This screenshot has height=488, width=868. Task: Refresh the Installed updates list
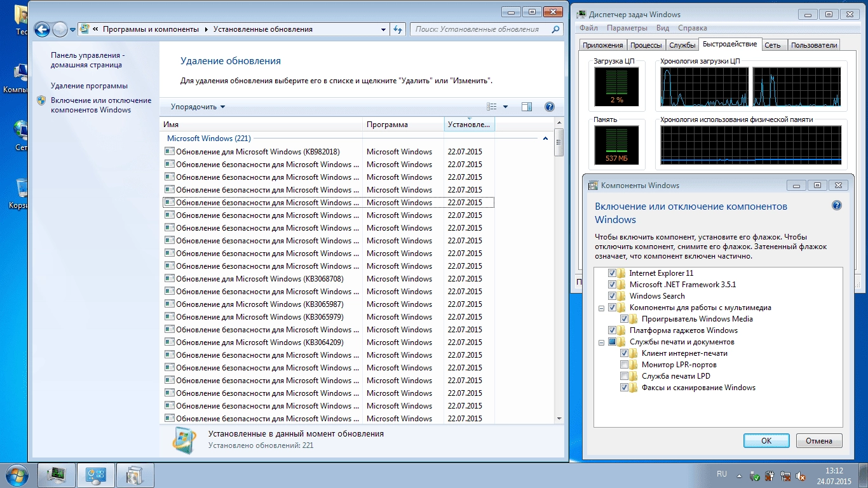coord(398,29)
